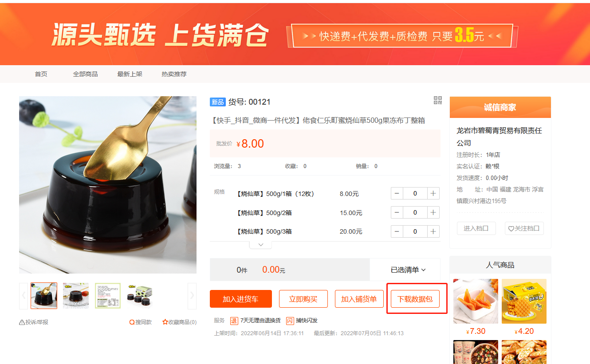Increase quantity for 500g/3箱 spec
This screenshot has width=590, height=364.
pyautogui.click(x=433, y=231)
